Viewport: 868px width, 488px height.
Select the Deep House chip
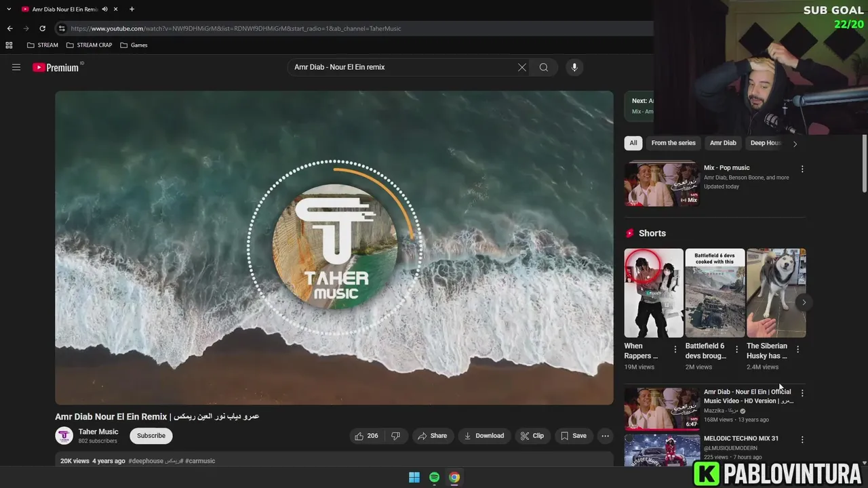[766, 143]
